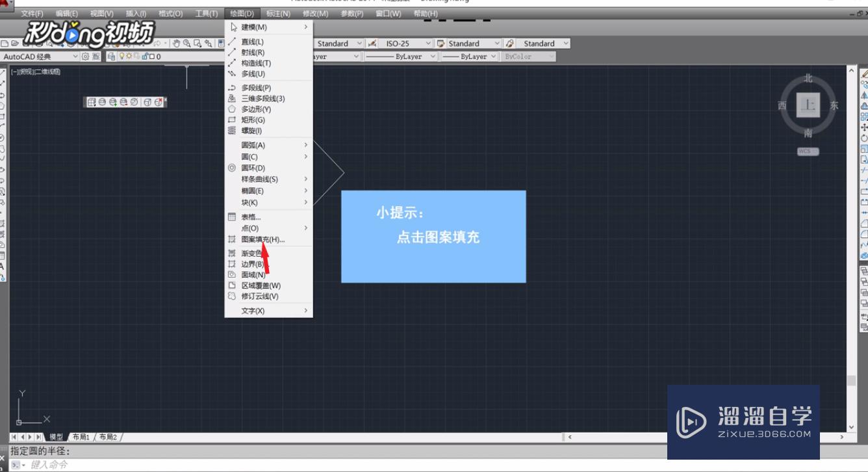This screenshot has height=472, width=868.
Task: Open the 工具(T) menu
Action: pos(207,14)
